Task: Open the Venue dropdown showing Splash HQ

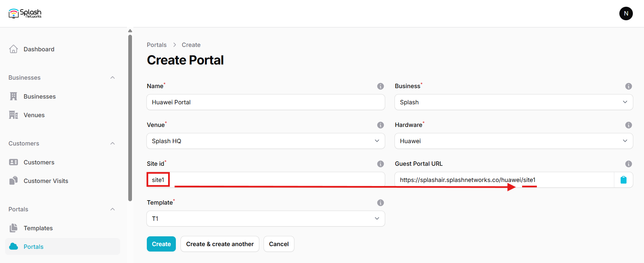Action: tap(266, 141)
